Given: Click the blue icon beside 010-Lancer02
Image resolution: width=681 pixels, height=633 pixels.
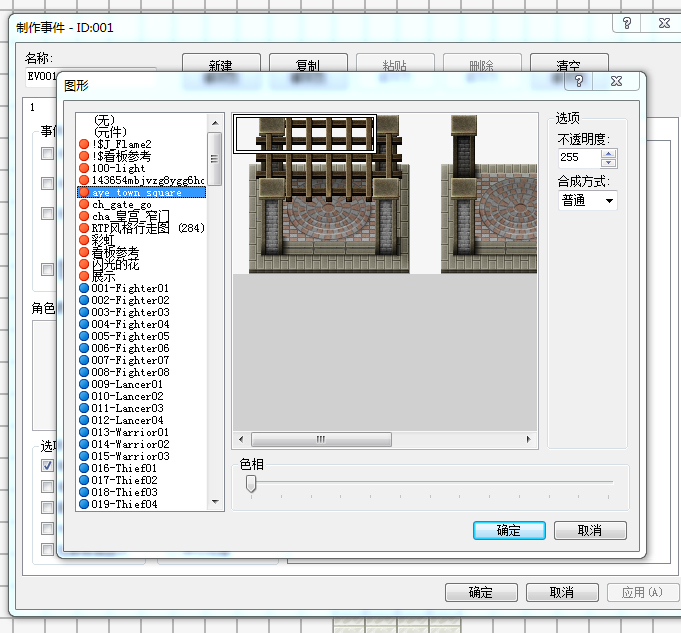Looking at the screenshot, I should point(84,396).
